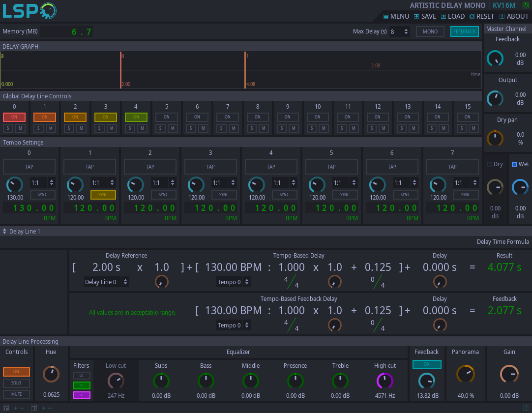Screen dimensions: 532x413
Task: Open the 1:1 ratio dropdown for tempo 5
Action: point(345,183)
